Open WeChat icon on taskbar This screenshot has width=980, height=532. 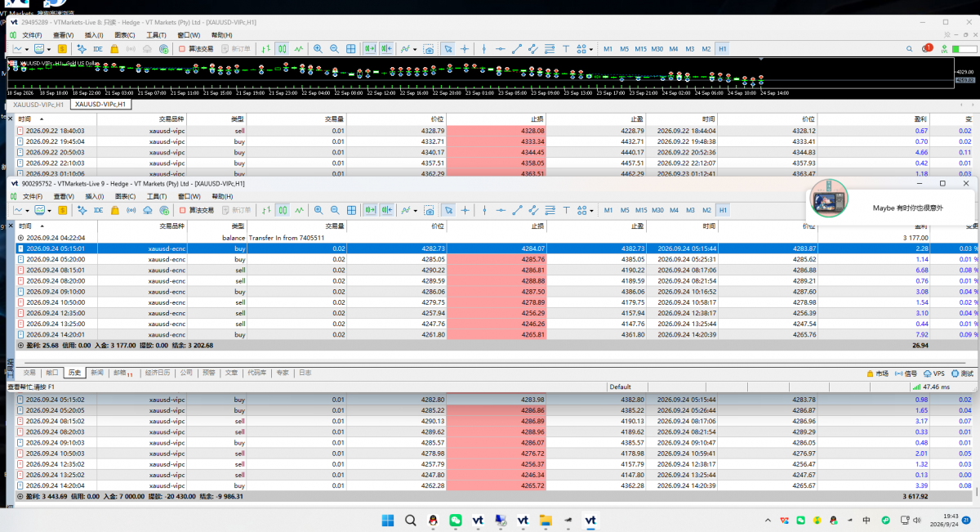[x=456, y=520]
